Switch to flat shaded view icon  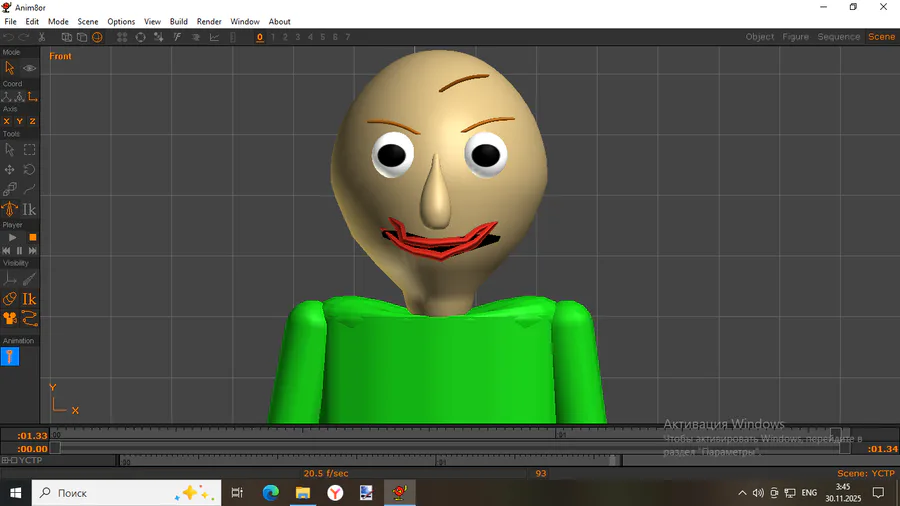coord(82,37)
